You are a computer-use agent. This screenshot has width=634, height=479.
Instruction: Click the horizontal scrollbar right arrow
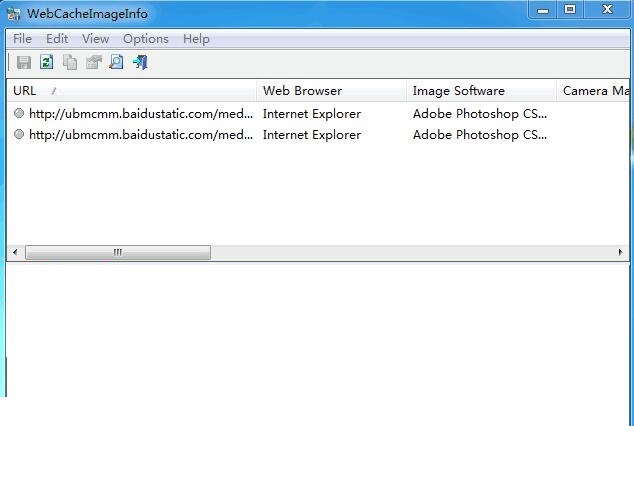click(x=620, y=253)
